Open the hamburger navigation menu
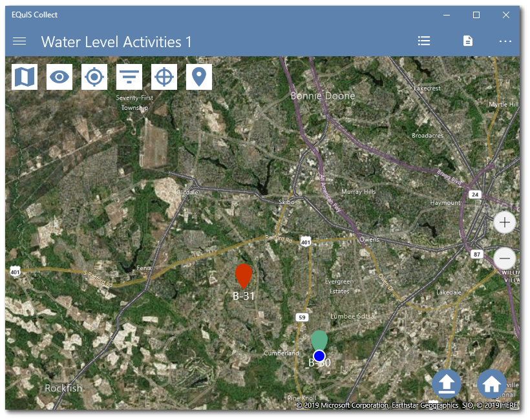 19,41
